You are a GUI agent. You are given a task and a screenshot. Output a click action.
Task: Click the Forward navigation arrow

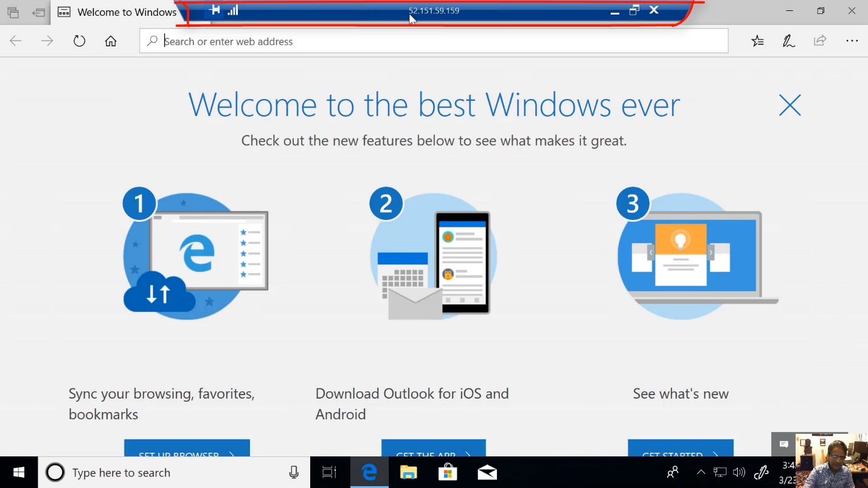47,41
